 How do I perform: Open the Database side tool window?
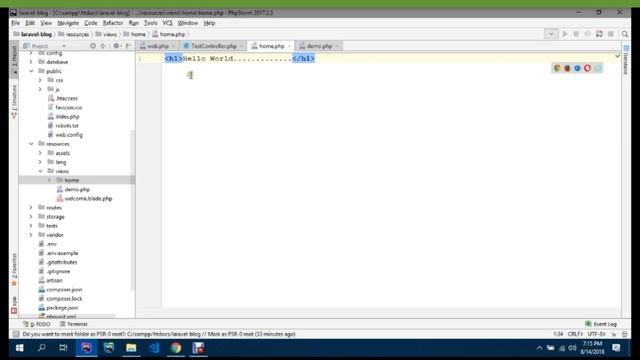tap(626, 60)
